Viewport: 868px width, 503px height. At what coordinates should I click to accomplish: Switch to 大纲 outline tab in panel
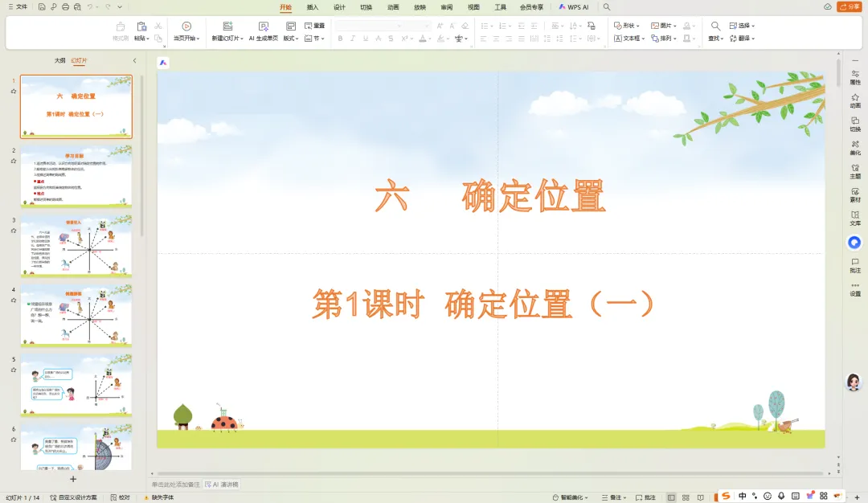(x=59, y=61)
